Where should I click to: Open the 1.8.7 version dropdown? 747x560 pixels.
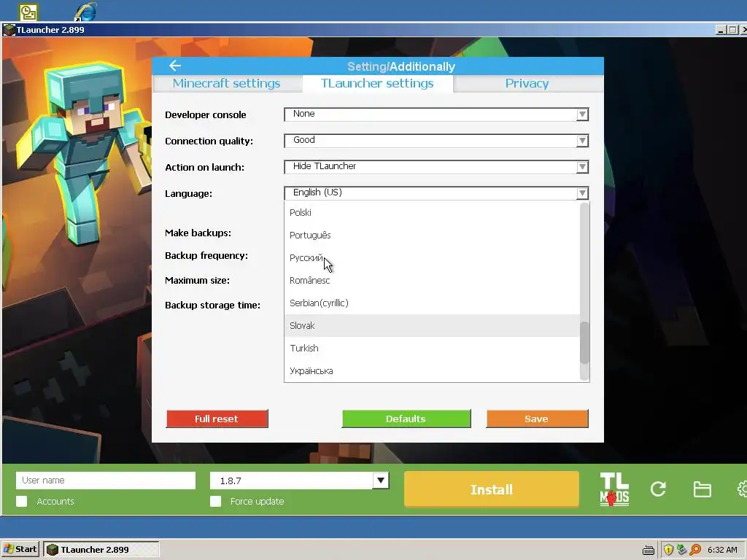pyautogui.click(x=381, y=481)
